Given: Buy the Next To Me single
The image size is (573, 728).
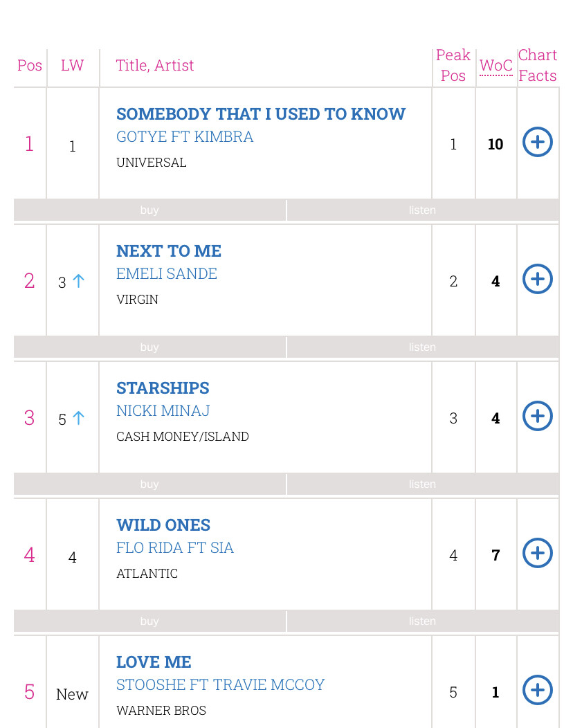Looking at the screenshot, I should tap(149, 347).
